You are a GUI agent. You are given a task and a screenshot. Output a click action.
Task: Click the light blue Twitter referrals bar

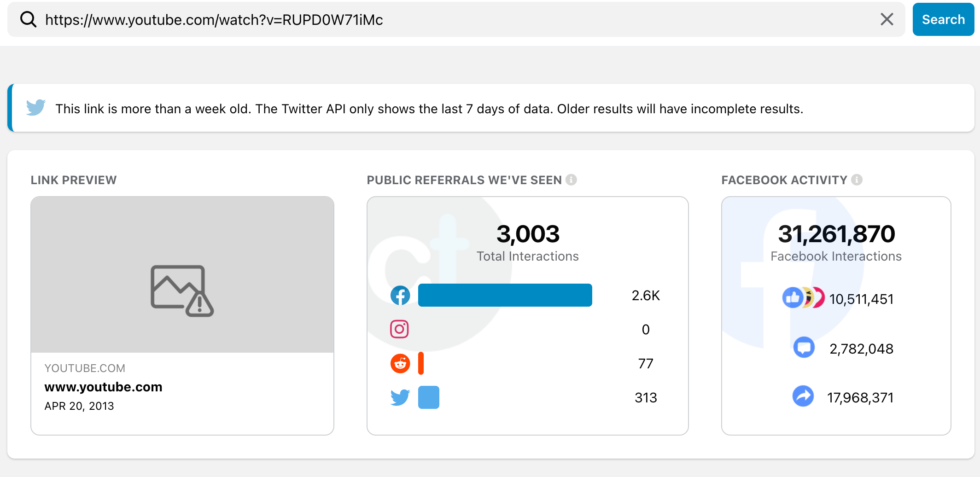[428, 397]
